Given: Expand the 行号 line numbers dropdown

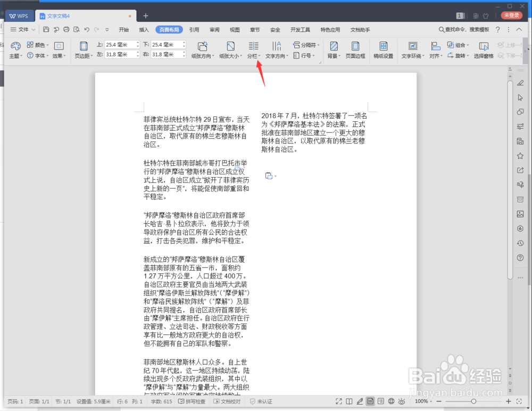Looking at the screenshot, I should [313, 56].
